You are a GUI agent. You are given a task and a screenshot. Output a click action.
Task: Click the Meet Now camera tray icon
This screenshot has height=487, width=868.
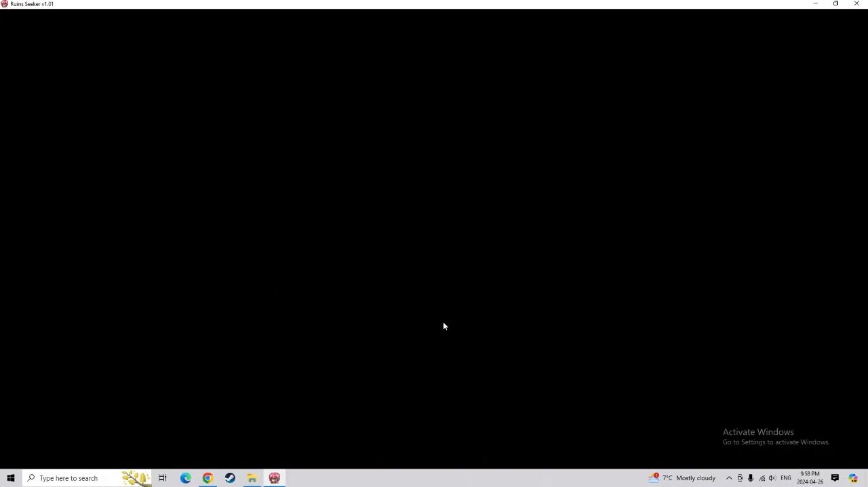pyautogui.click(x=740, y=478)
